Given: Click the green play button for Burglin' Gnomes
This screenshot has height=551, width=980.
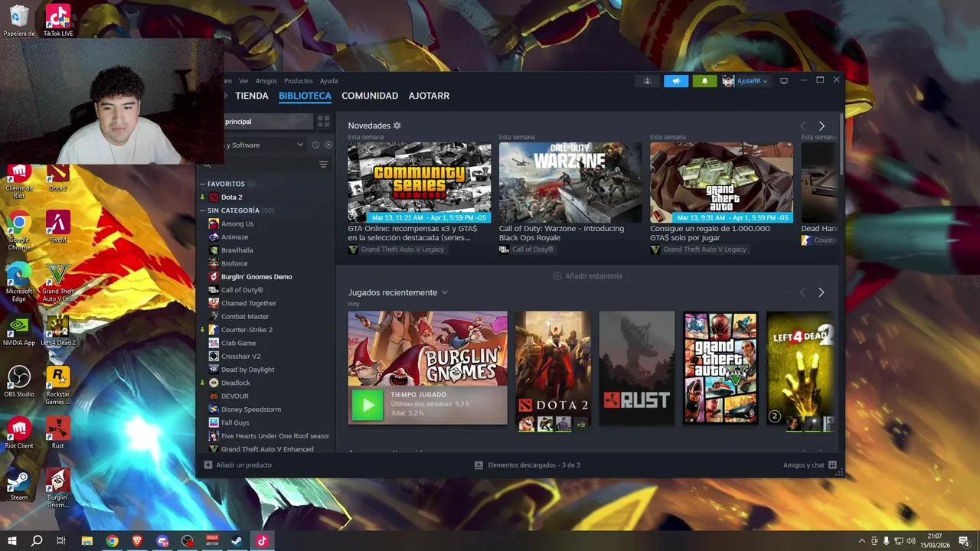Looking at the screenshot, I should tap(367, 404).
